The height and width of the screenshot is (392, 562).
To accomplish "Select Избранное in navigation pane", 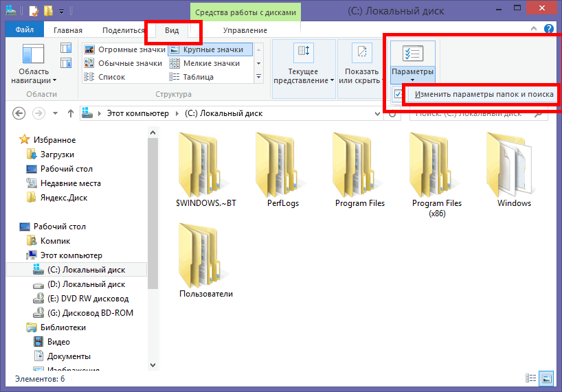I will [54, 140].
